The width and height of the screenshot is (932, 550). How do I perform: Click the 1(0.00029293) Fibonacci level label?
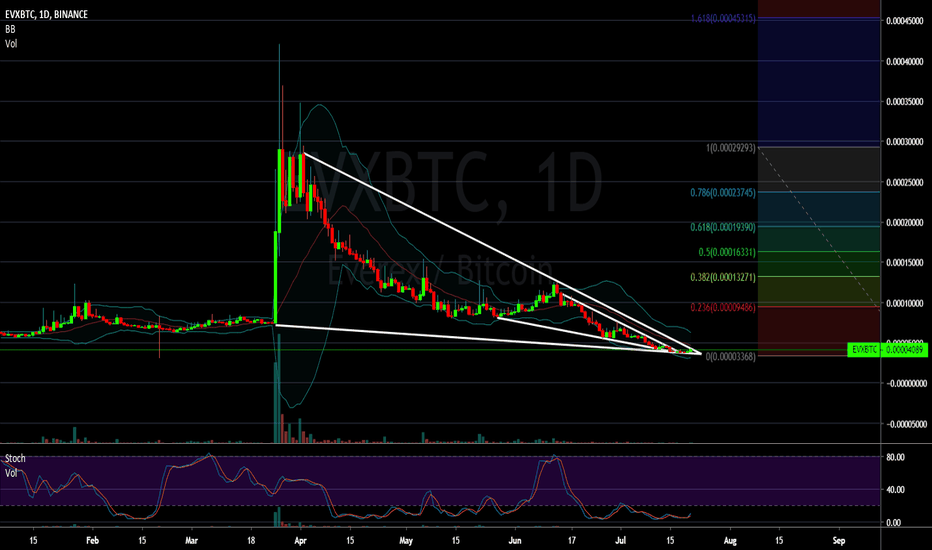(x=731, y=147)
